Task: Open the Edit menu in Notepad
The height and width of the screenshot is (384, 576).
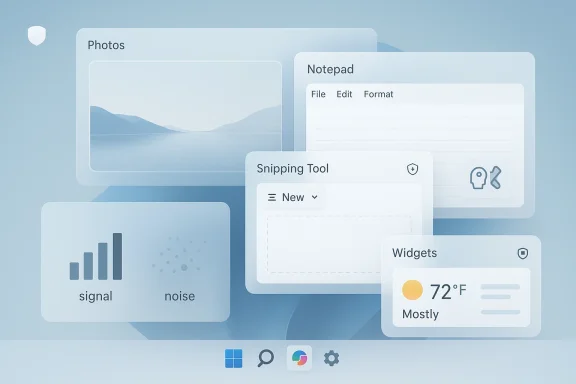Action: (344, 94)
